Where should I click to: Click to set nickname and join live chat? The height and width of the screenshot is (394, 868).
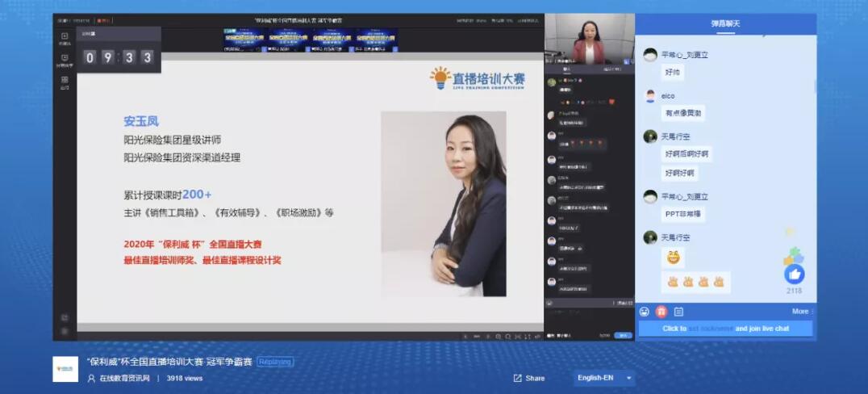click(725, 329)
